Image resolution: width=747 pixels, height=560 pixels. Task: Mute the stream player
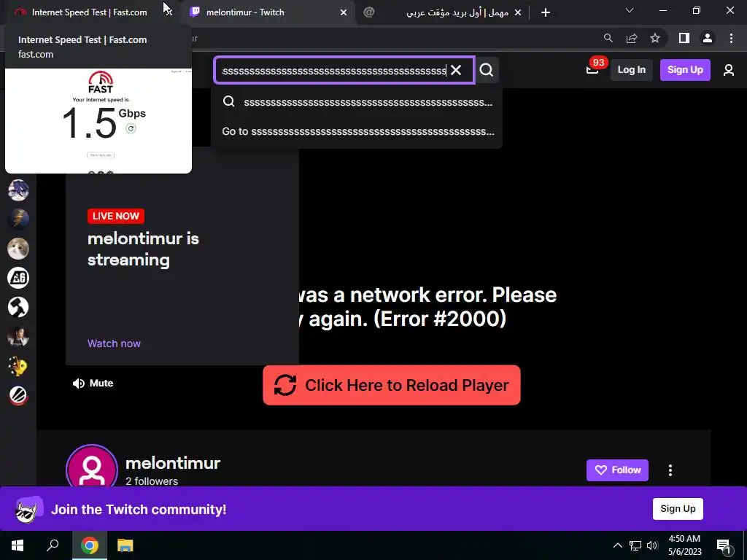pyautogui.click(x=93, y=384)
